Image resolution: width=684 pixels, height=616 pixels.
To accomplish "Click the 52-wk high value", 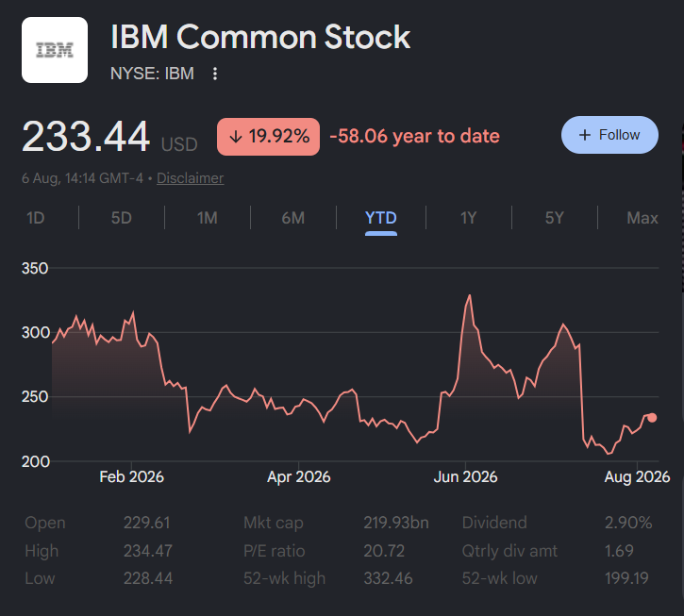I will click(388, 578).
